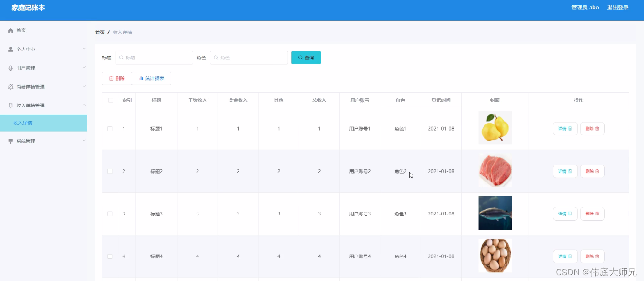Expand the 系统管理 menu chevron

click(x=84, y=140)
